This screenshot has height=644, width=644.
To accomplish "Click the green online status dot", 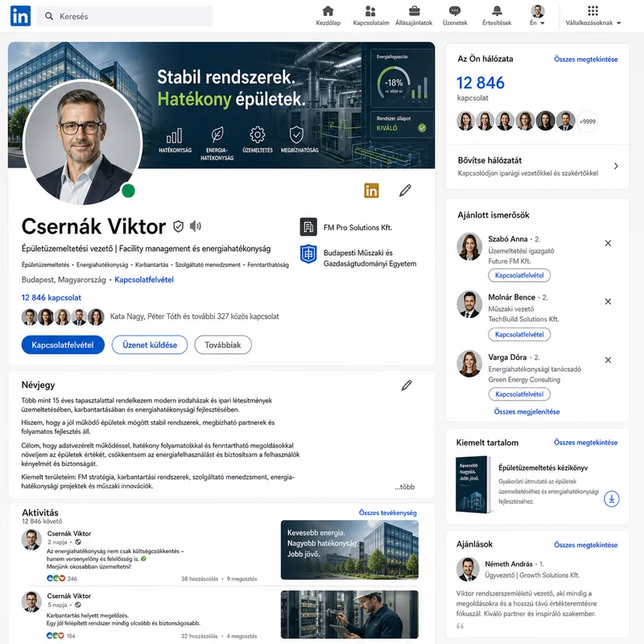I will tap(128, 191).
